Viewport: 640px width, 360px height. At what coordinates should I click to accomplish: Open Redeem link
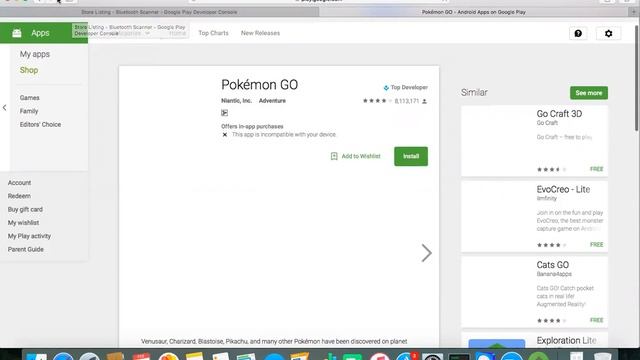pyautogui.click(x=19, y=196)
